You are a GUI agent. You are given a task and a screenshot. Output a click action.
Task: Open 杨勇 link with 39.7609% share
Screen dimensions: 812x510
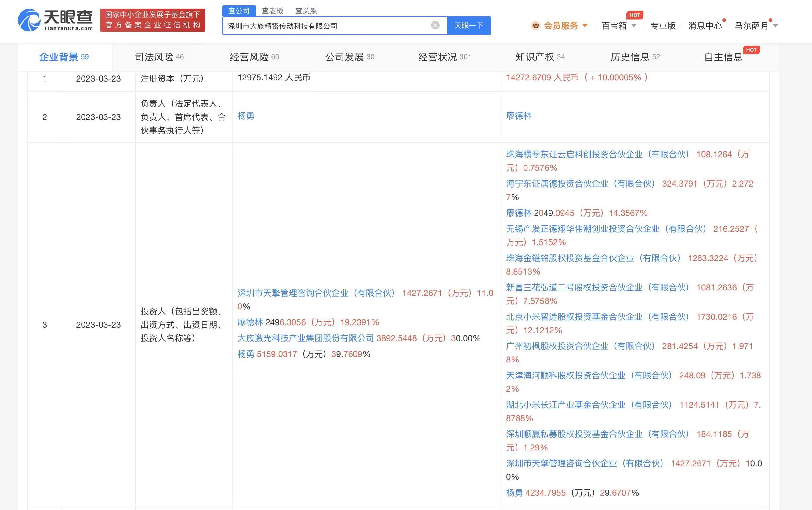tap(246, 354)
